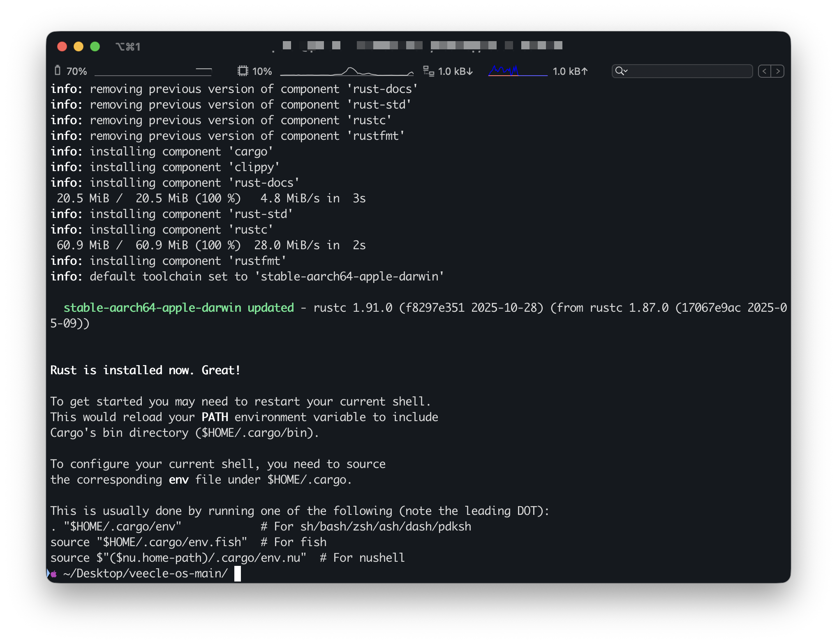Click the ⌥⌘1 window shortcut label
Image resolution: width=837 pixels, height=644 pixels.
tap(128, 47)
